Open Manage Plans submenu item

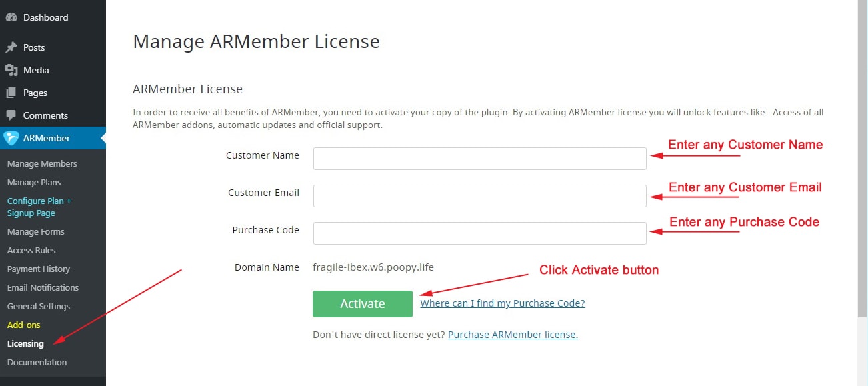pyautogui.click(x=34, y=182)
